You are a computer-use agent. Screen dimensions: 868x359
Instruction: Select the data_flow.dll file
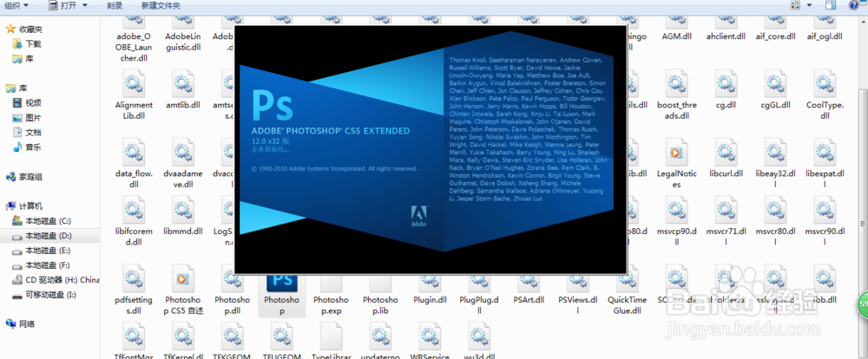tap(134, 163)
